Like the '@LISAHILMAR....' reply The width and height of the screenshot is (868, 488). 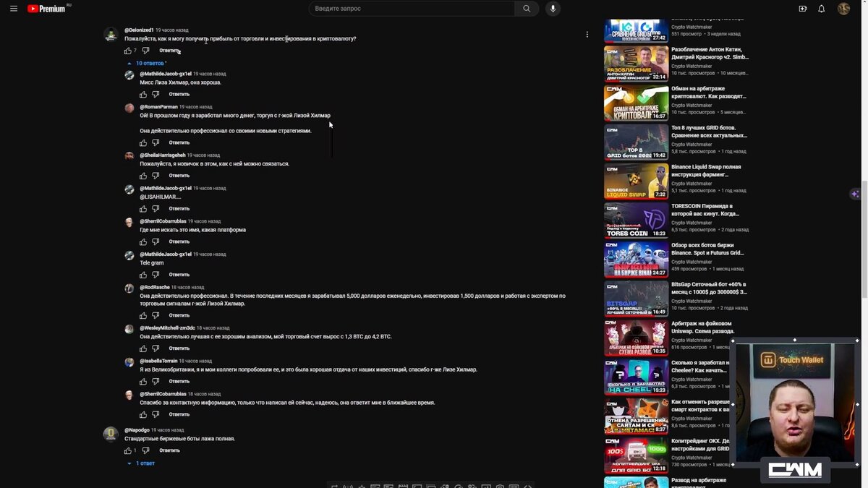[x=143, y=209]
